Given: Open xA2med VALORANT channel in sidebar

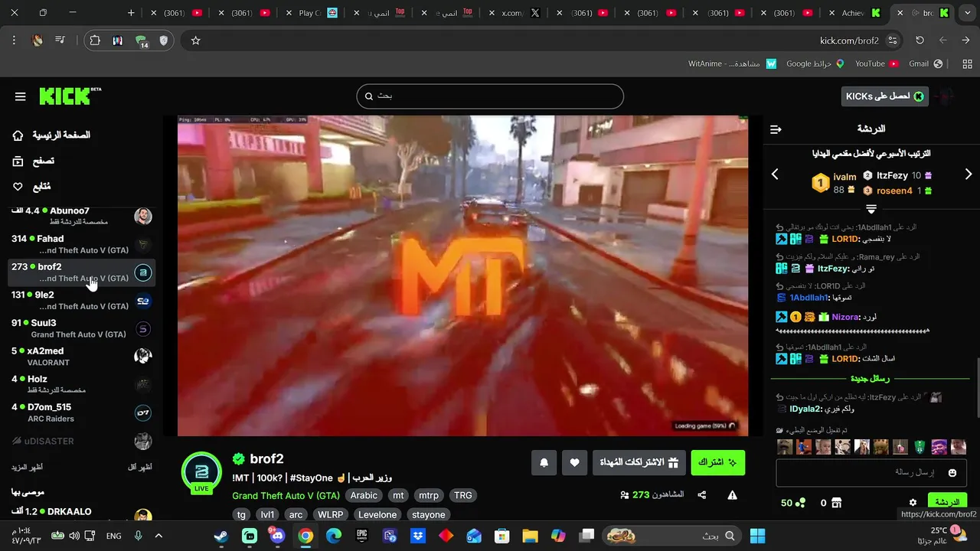Looking at the screenshot, I should [80, 357].
